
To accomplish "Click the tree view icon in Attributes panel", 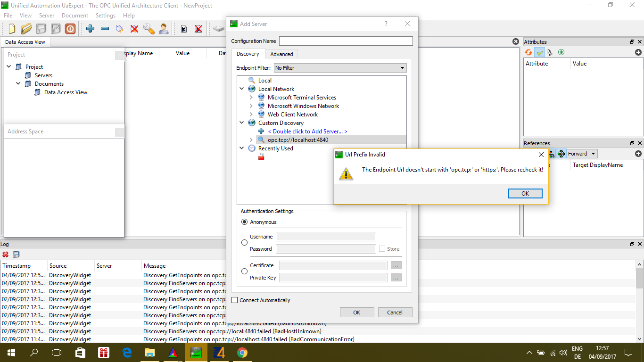I will [550, 52].
